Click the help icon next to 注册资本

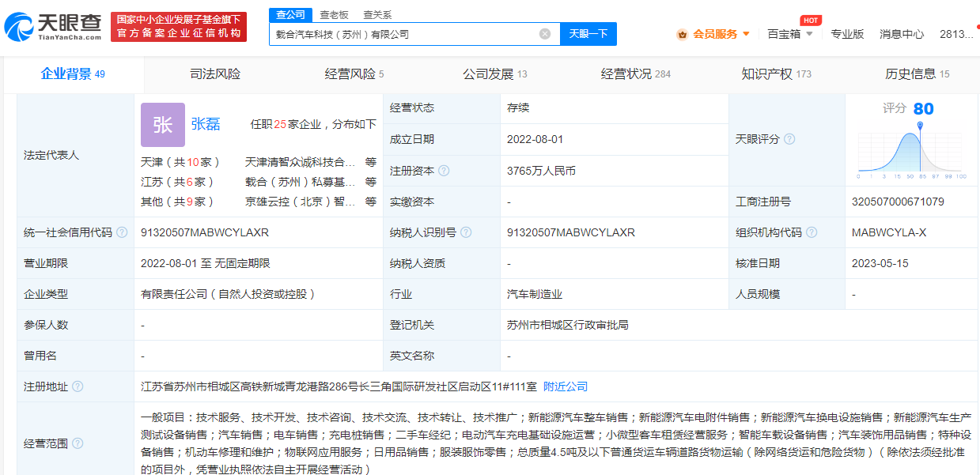(444, 171)
